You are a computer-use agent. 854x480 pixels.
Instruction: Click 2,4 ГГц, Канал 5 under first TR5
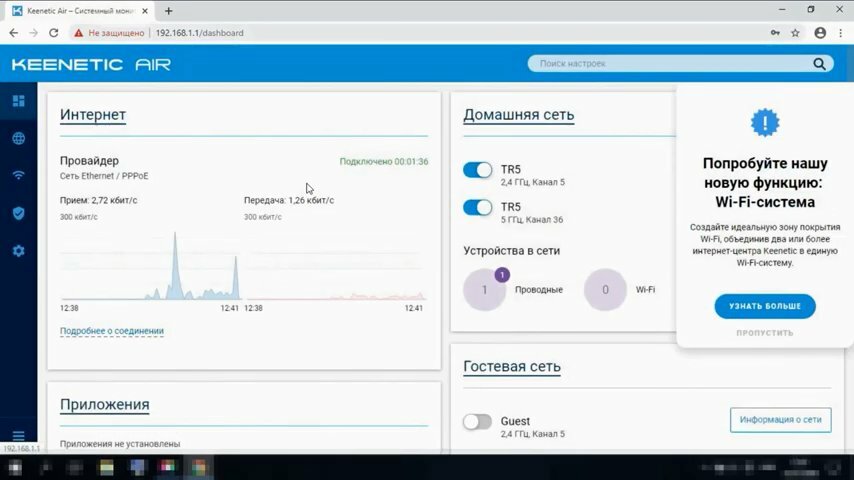click(x=533, y=183)
